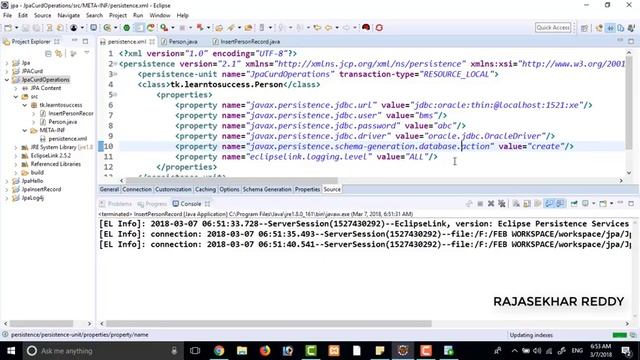Switch to the Problems view tab
Viewport: 640px width, 360px height.
click(x=116, y=204)
